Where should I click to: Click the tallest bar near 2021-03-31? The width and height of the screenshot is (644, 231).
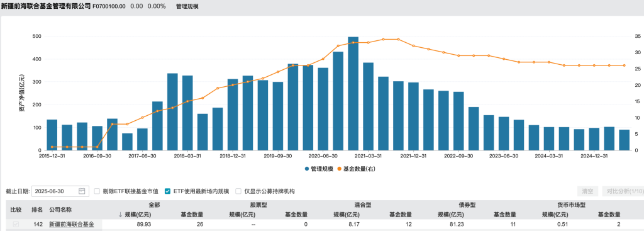[x=353, y=94]
